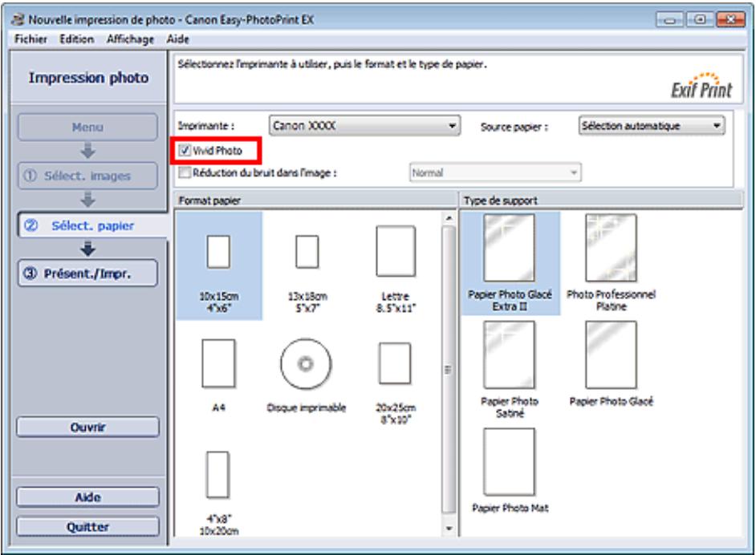The image size is (756, 555).
Task: Click the Menu button
Action: point(87,128)
